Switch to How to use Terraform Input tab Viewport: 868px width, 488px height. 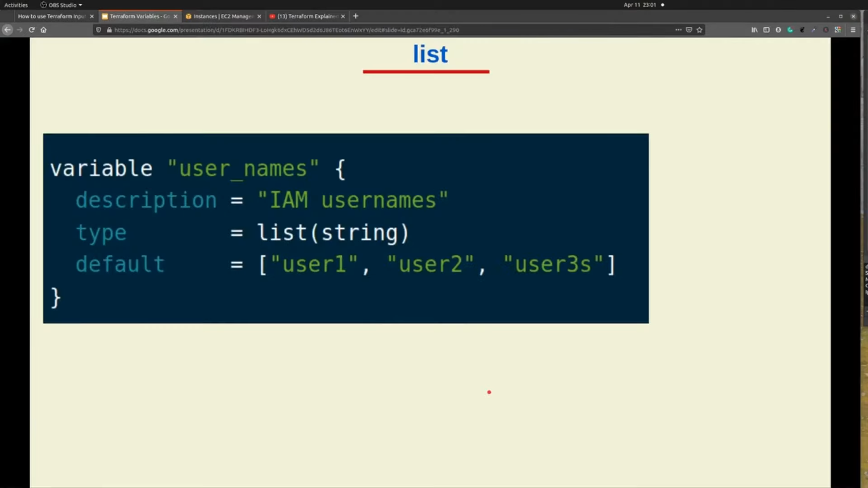pos(51,17)
